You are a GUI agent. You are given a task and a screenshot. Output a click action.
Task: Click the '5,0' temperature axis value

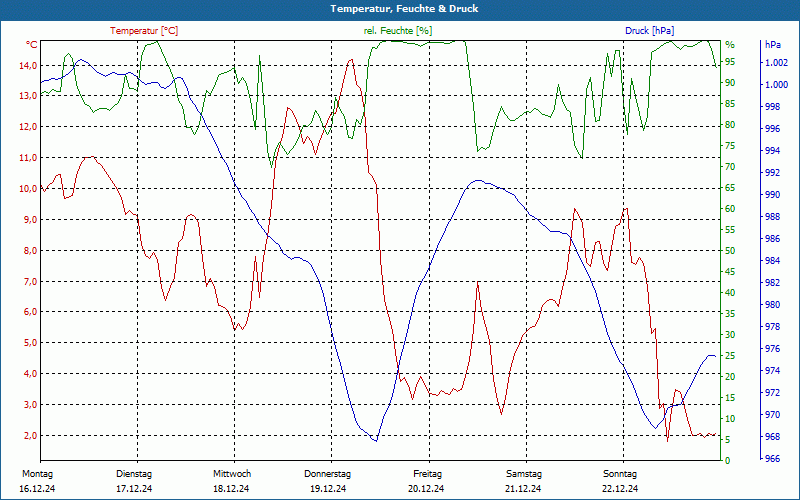point(30,343)
